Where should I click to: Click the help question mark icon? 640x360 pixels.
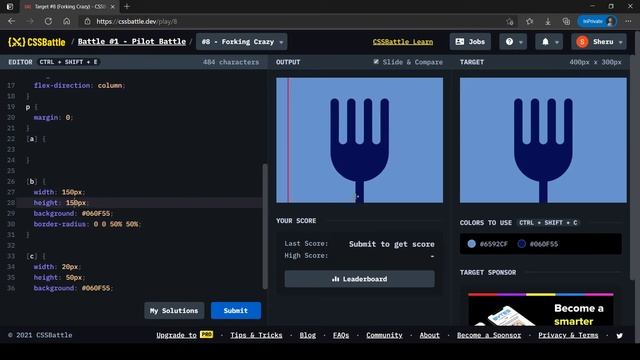click(x=509, y=42)
